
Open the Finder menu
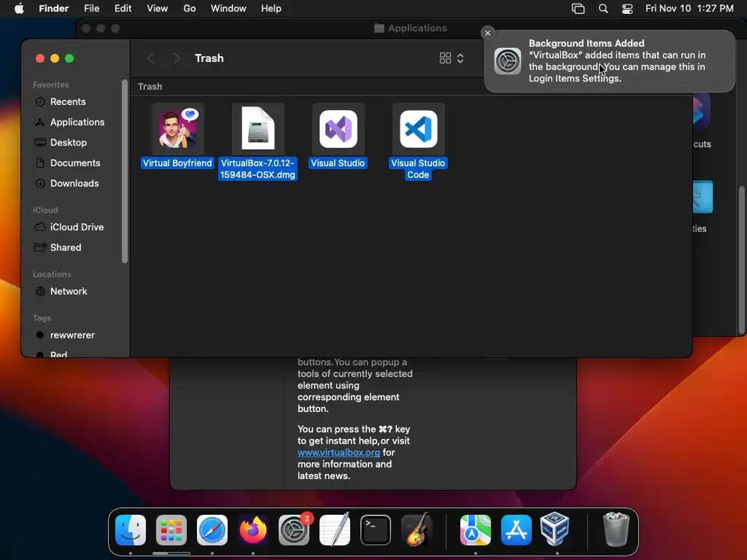tap(53, 9)
